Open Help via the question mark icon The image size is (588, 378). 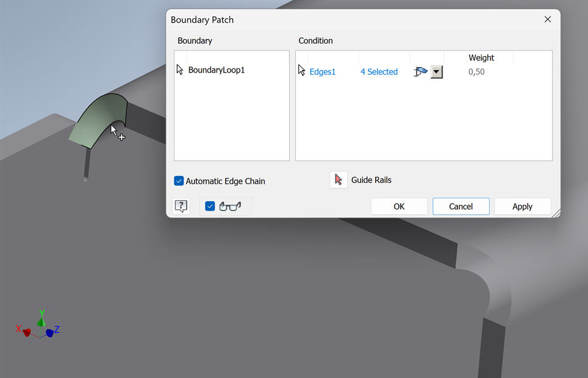181,206
